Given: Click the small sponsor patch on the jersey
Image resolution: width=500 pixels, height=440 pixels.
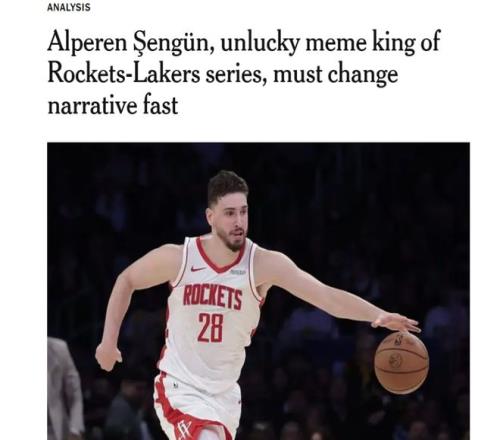Looking at the screenshot, I should pos(238,272).
